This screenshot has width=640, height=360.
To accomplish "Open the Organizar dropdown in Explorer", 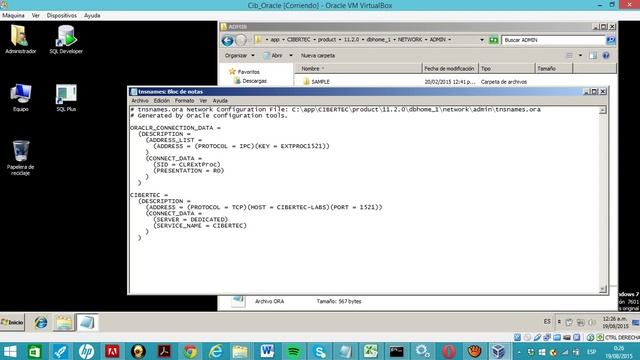I will coord(240,56).
